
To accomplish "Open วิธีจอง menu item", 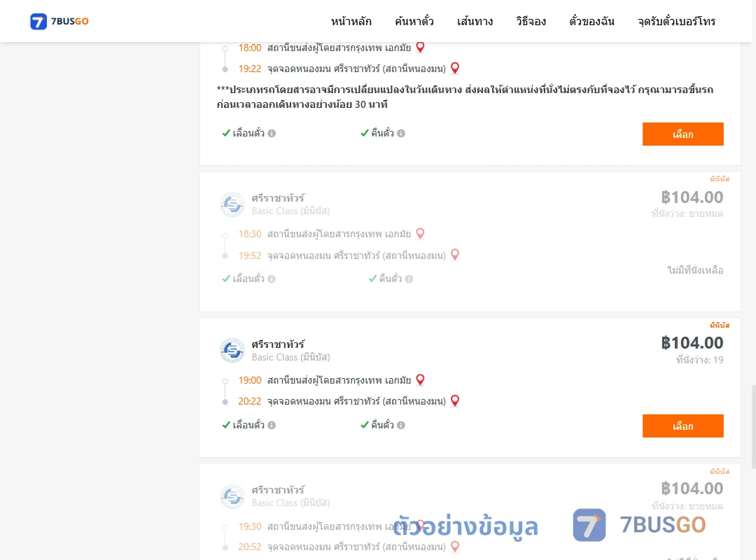I will (531, 21).
